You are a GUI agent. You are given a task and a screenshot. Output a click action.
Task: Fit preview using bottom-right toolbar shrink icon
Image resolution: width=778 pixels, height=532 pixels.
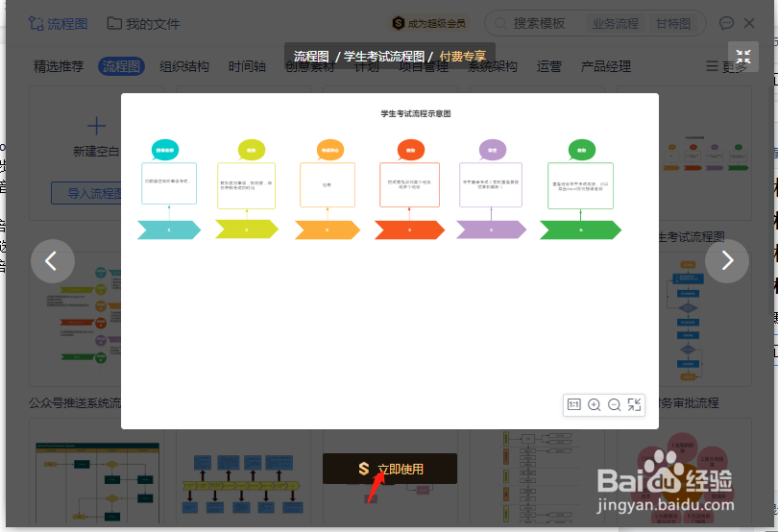[x=635, y=405]
